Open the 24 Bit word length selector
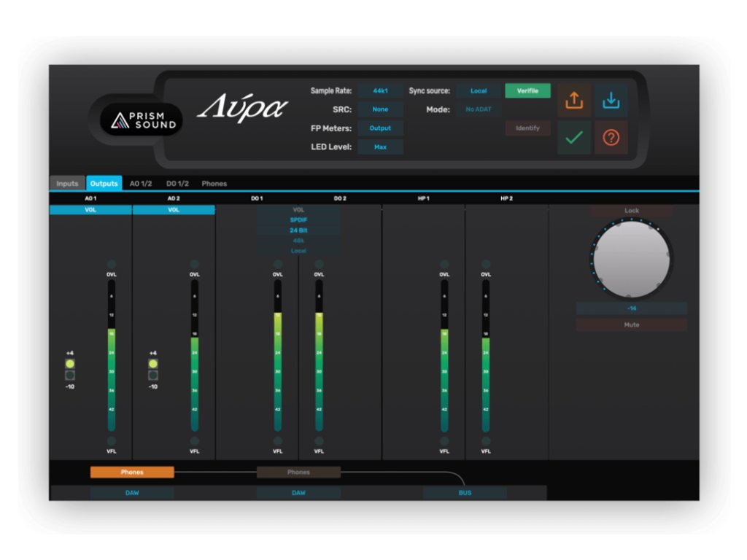Image resolution: width=747 pixels, height=560 pixels. 298,230
